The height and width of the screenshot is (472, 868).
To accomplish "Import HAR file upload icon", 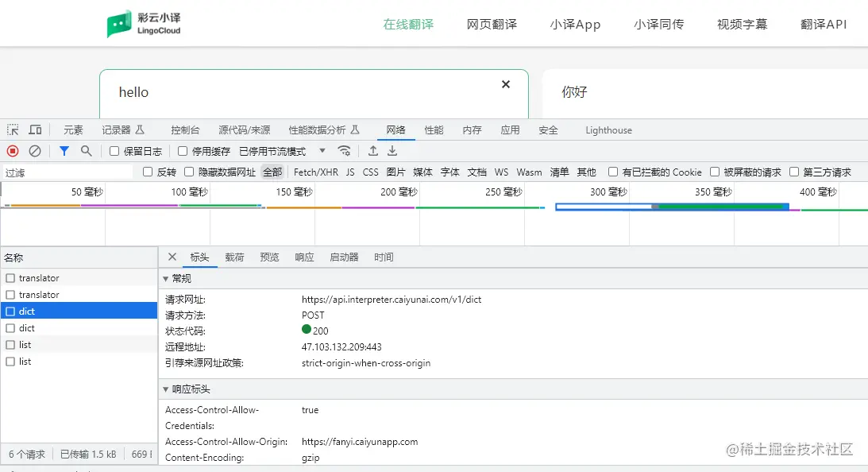I will point(373,151).
